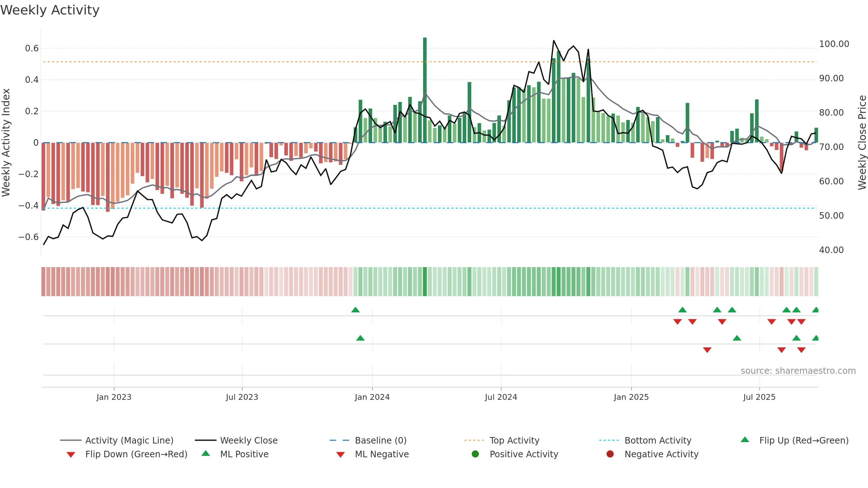This screenshot has width=868, height=488.
Task: Click the Negative Activity legend label
Action: coord(661,454)
